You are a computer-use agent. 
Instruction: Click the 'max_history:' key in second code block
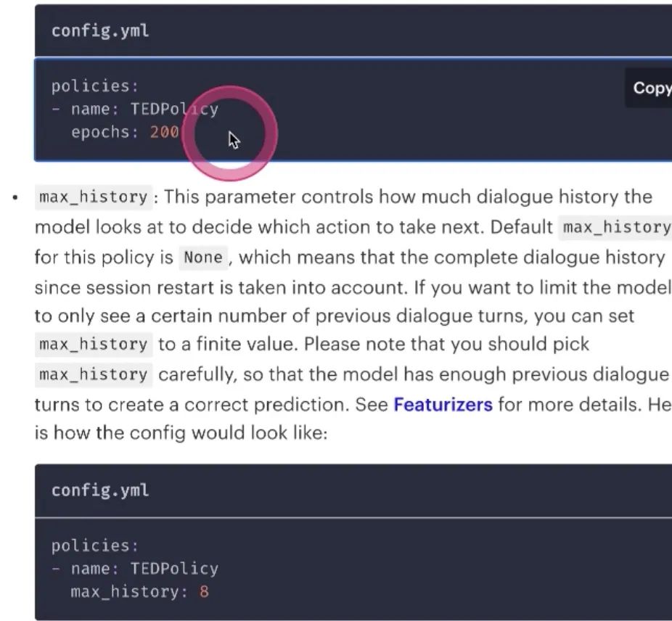pos(129,592)
